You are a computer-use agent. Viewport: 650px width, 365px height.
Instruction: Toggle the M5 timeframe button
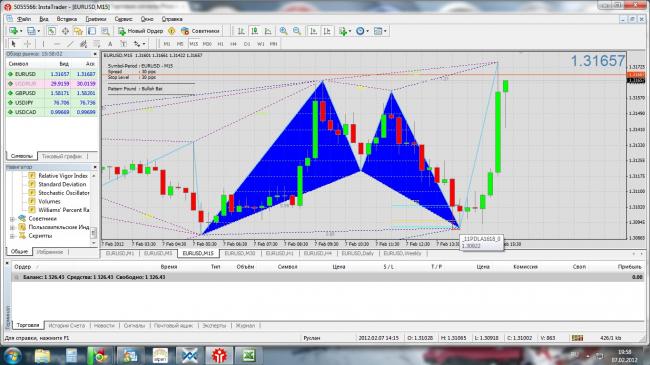(180, 44)
